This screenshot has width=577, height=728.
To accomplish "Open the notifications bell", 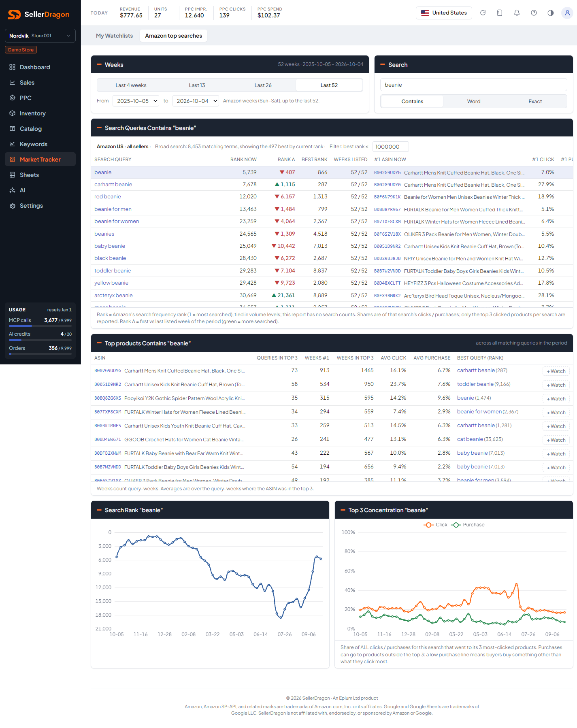I will [x=517, y=13].
